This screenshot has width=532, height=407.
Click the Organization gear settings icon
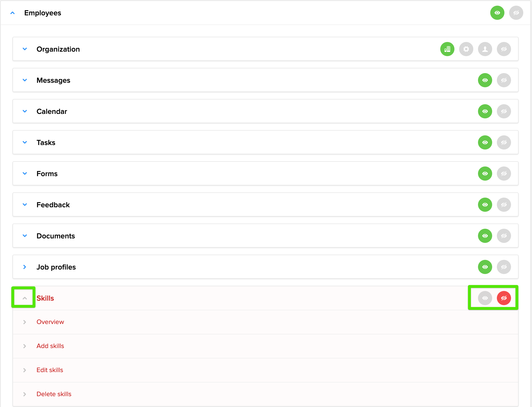[x=466, y=49]
